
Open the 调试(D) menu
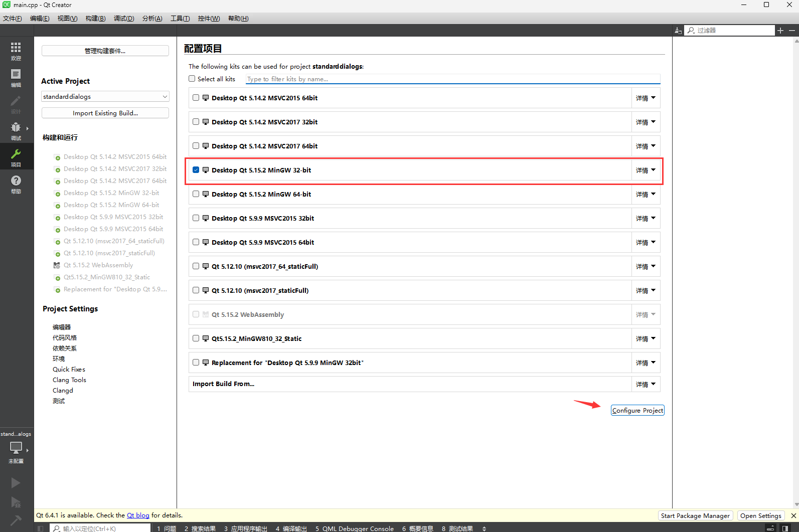coord(123,19)
